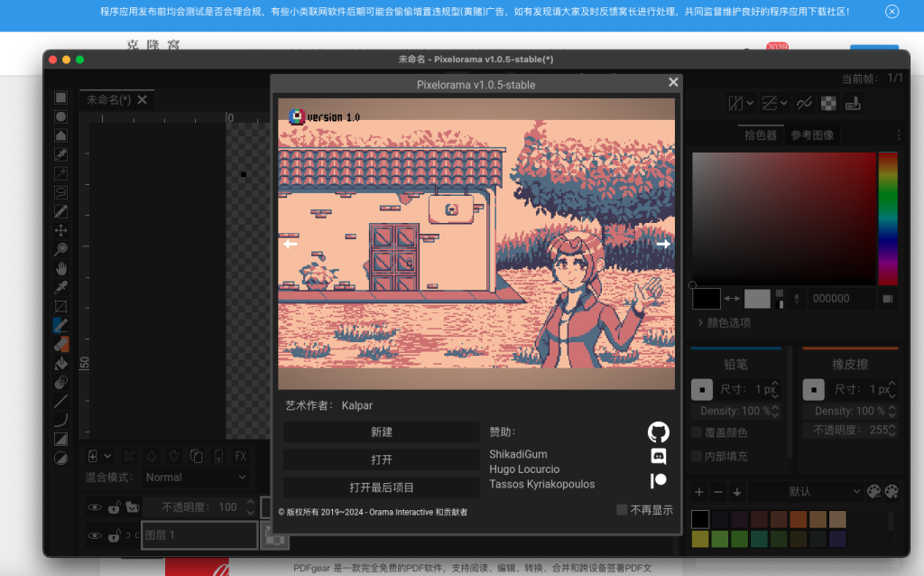Create a new palette

(892, 492)
